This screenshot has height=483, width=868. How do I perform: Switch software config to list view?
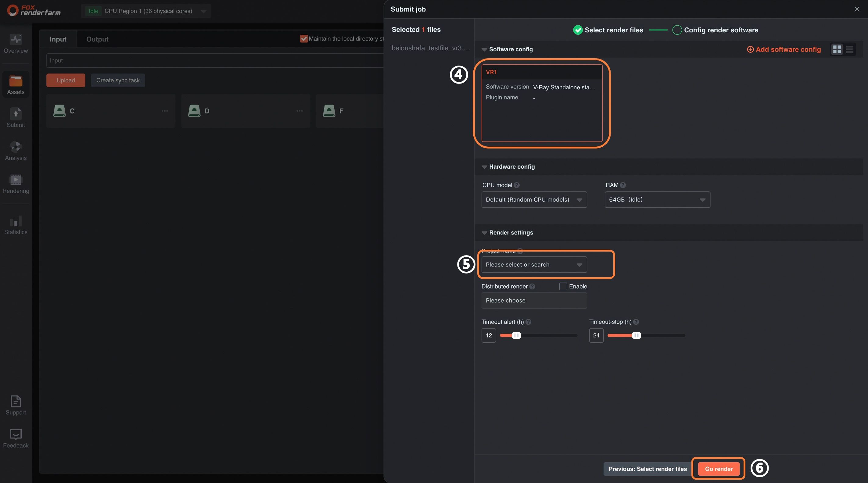pos(849,49)
